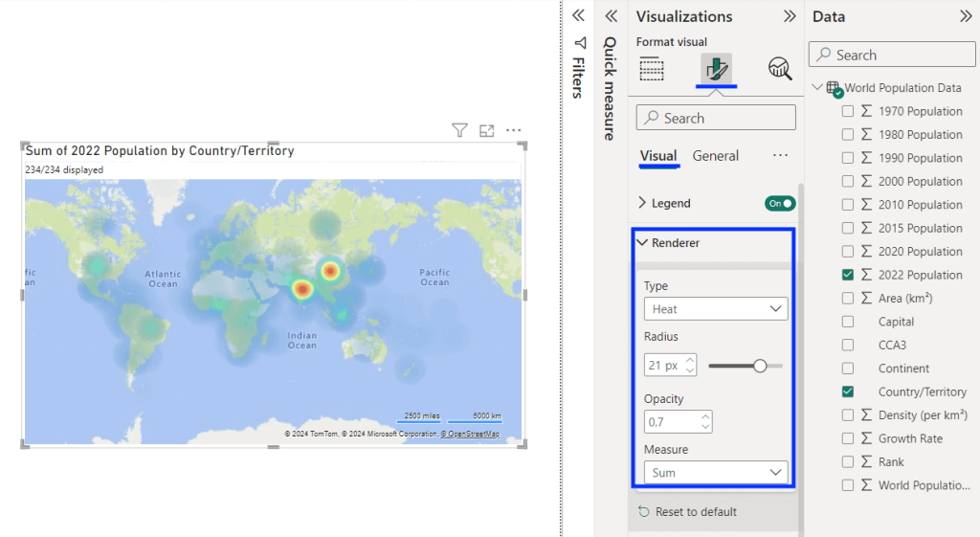Collapse the Data pane
The height and width of the screenshot is (537, 980).
(x=967, y=16)
